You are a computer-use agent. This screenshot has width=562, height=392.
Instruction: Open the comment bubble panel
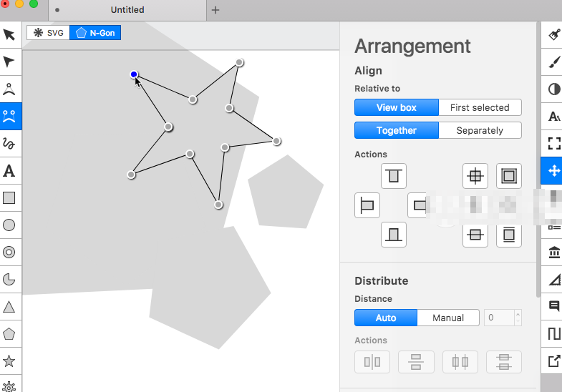click(x=553, y=307)
